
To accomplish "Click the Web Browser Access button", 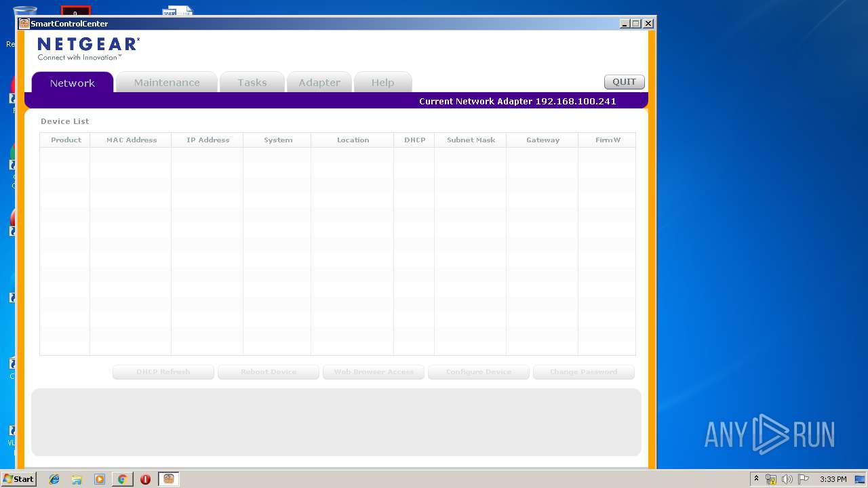I will (374, 372).
